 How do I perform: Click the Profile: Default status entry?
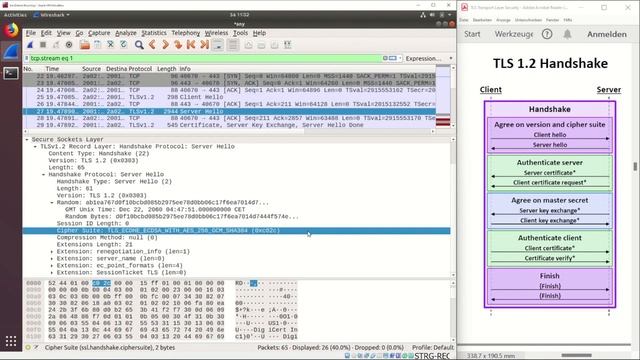[433, 347]
